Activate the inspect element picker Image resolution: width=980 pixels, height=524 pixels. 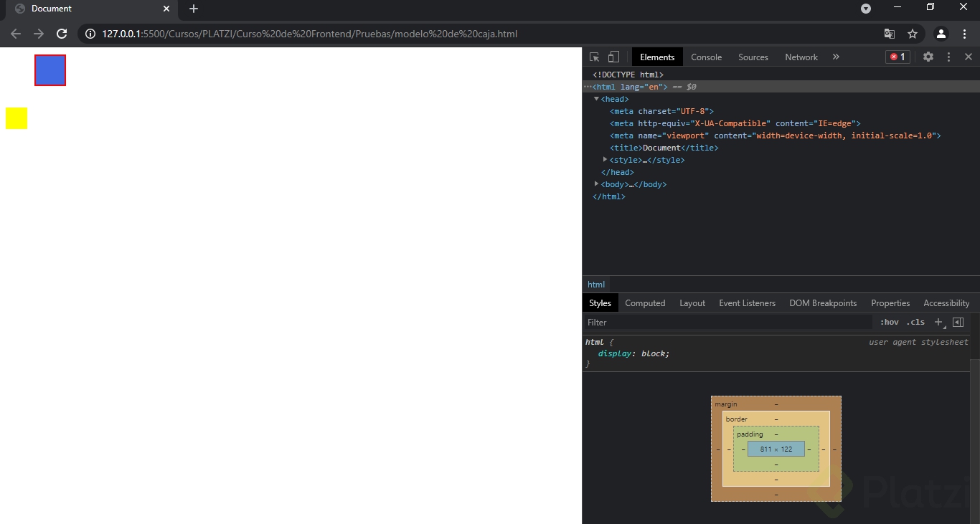tap(595, 57)
